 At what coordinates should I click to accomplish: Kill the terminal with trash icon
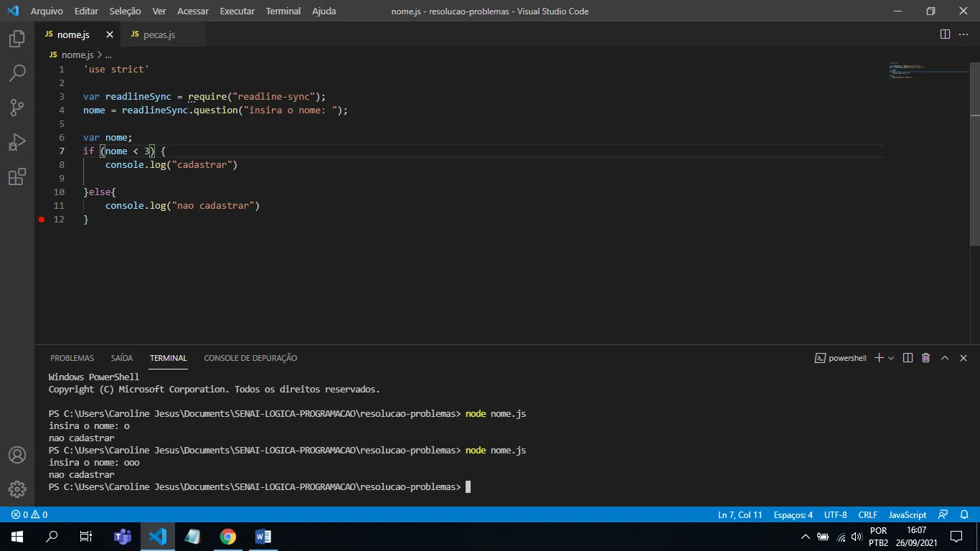click(925, 358)
